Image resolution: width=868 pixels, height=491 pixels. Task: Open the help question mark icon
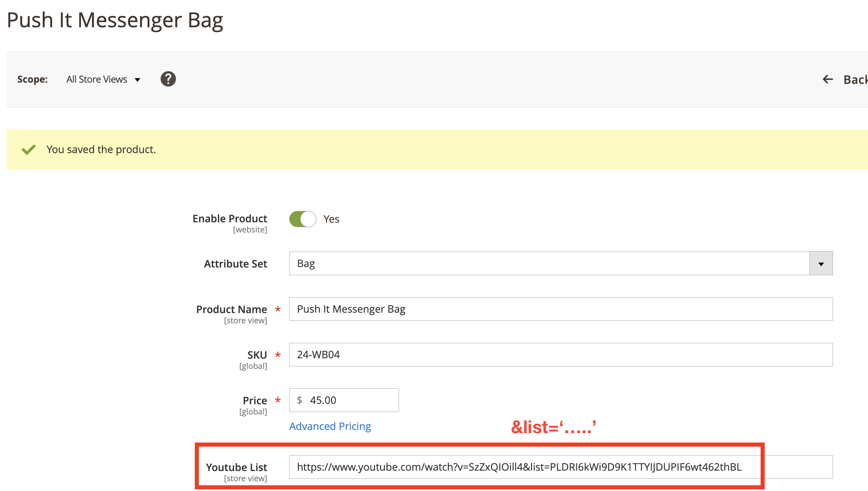(x=168, y=79)
